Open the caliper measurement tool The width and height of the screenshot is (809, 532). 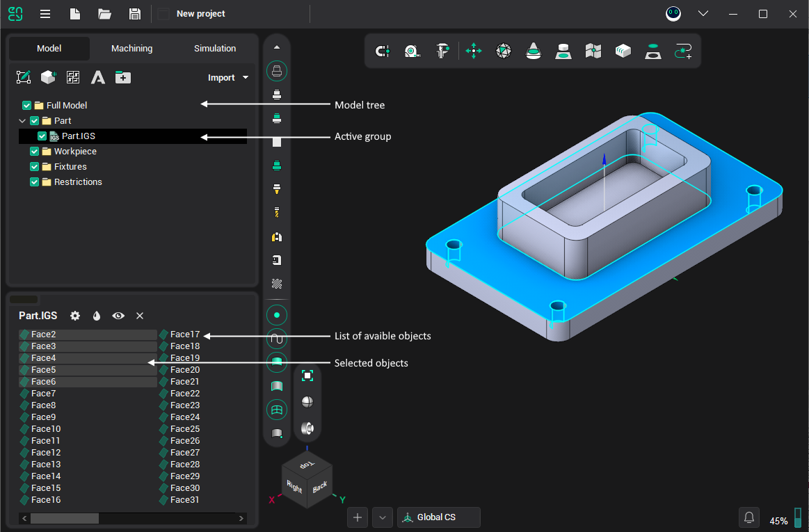pos(442,51)
